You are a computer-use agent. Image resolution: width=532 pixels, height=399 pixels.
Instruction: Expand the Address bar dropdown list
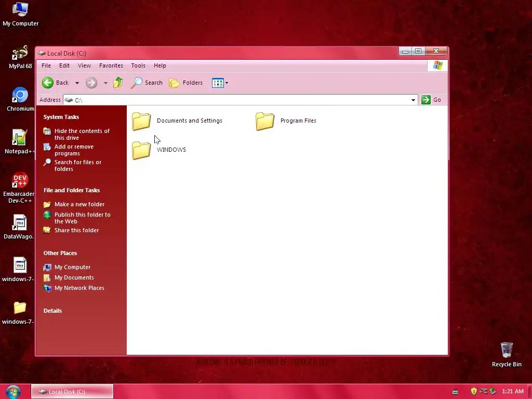point(413,100)
